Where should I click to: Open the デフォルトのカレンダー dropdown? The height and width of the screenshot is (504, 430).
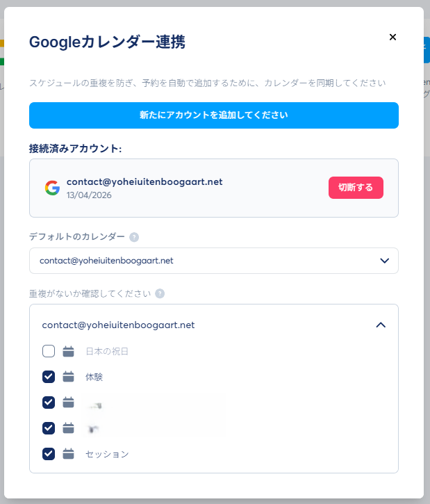click(213, 261)
